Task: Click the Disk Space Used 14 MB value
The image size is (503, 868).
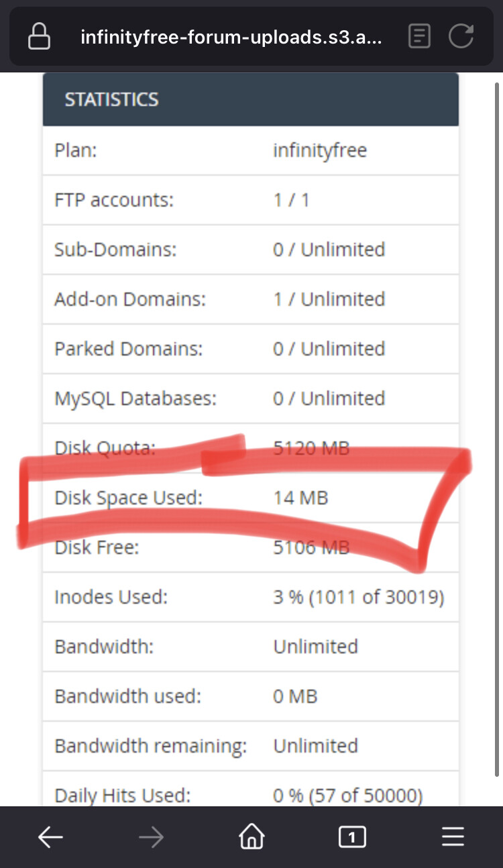Action: click(300, 498)
